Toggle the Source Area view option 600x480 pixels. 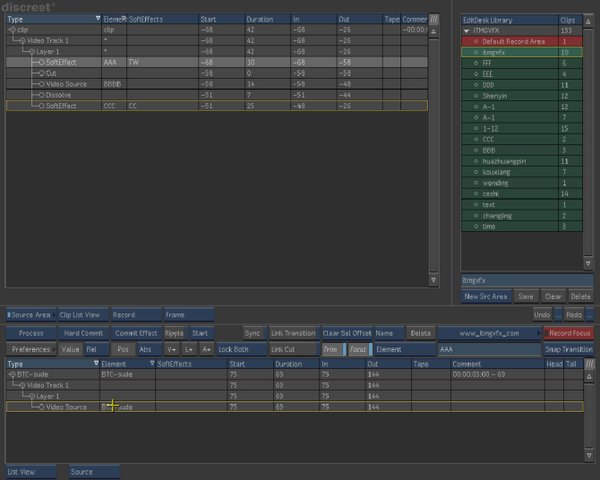point(30,314)
